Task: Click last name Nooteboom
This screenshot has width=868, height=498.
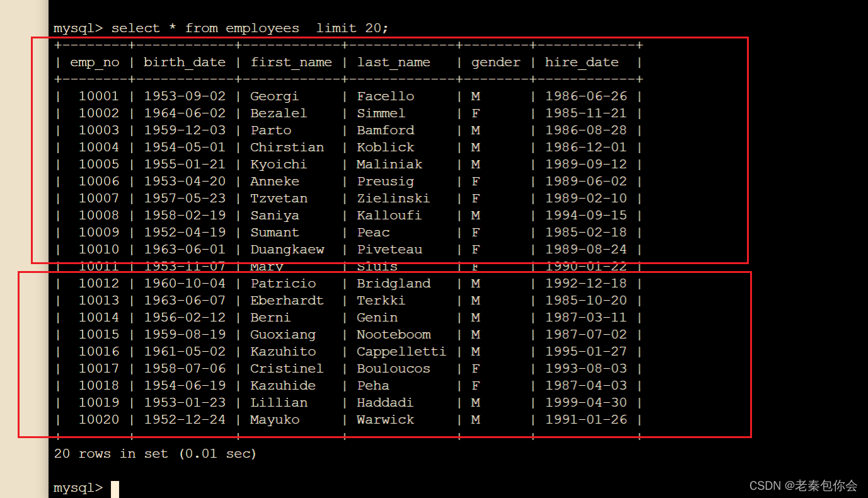Action: [x=393, y=335]
